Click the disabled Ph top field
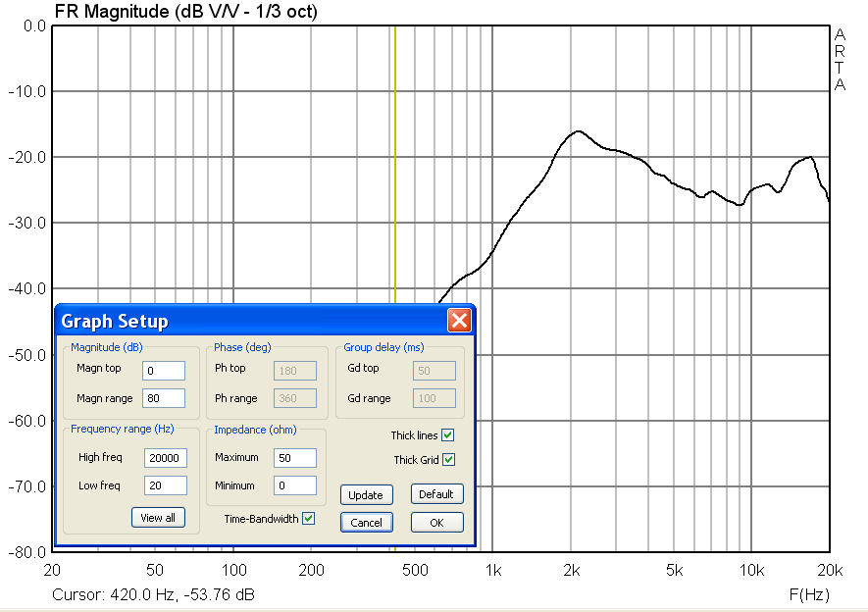This screenshot has width=868, height=612. click(x=295, y=371)
